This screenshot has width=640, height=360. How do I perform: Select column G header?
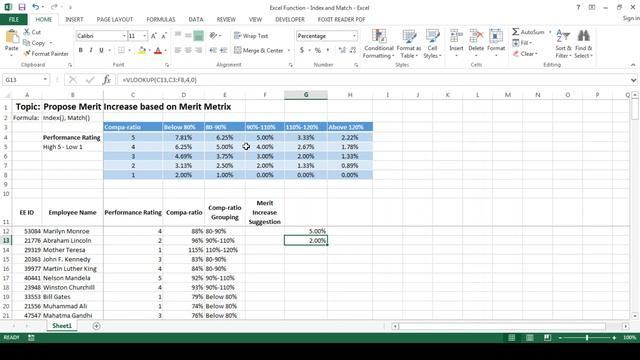pos(306,95)
